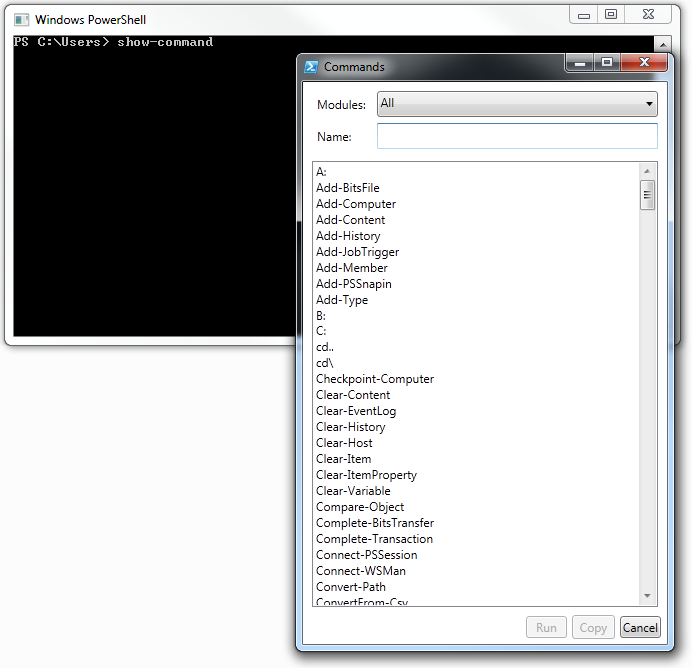Click the command list scroll-down arrow
This screenshot has height=668, width=692.
[x=647, y=596]
